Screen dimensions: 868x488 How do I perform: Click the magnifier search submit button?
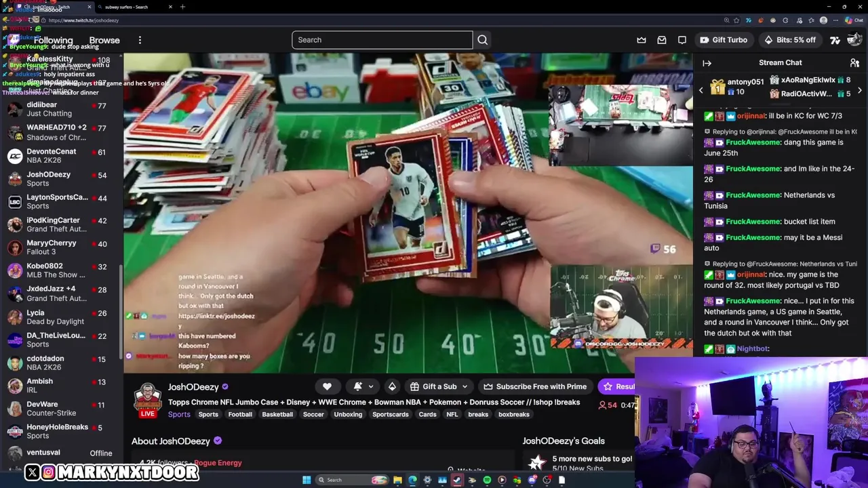482,40
